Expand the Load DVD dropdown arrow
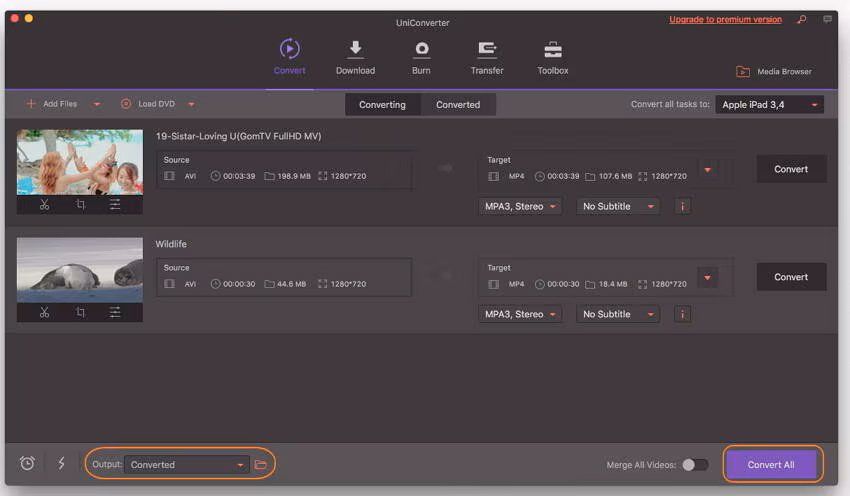The image size is (850, 496). 191,104
